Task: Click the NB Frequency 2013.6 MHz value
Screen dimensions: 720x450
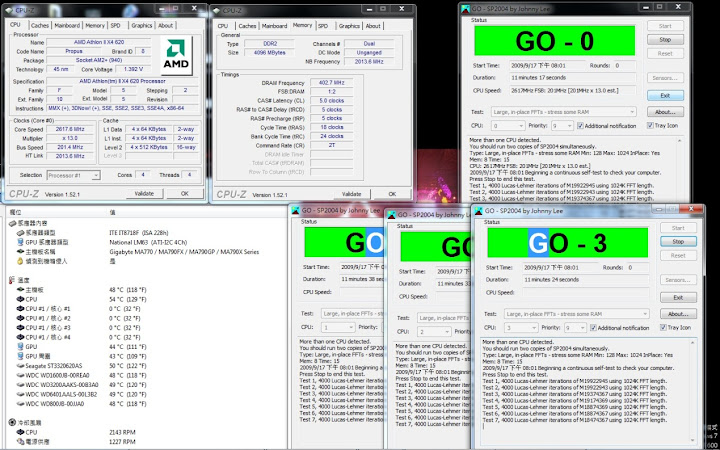Action: (x=369, y=62)
